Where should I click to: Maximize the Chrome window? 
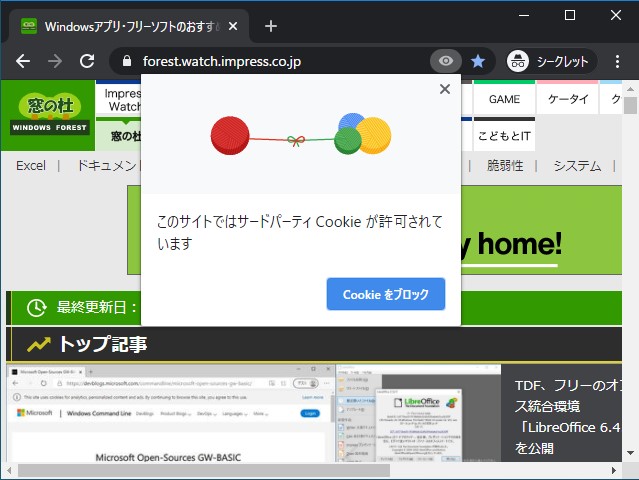pos(570,15)
